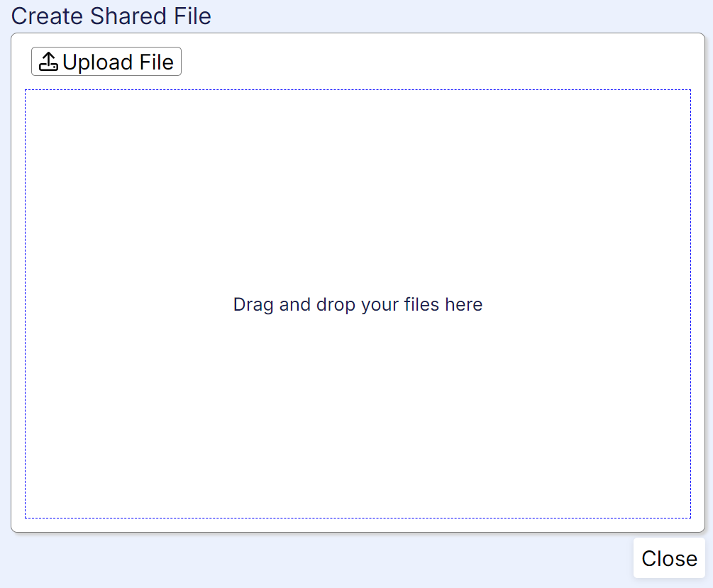713x588 pixels.
Task: Close the Create Shared File dialog
Action: 669,558
